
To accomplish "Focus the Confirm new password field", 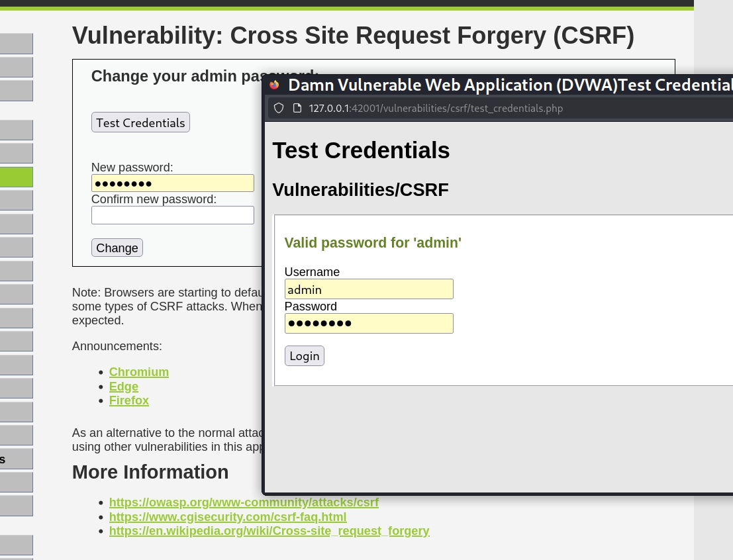I will 173,215.
